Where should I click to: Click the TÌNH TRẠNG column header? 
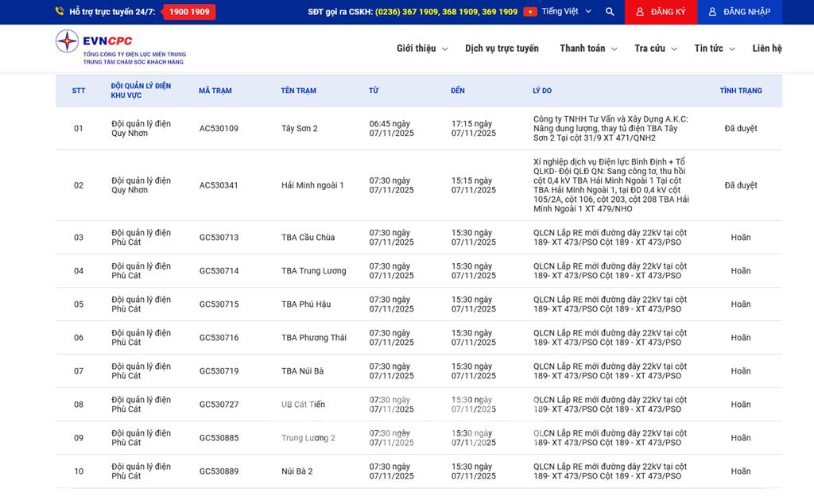coord(740,91)
